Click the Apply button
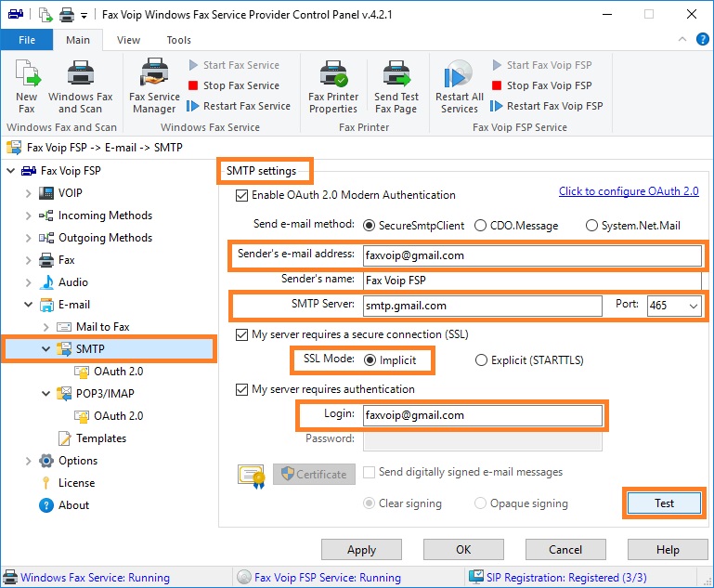 [x=361, y=550]
